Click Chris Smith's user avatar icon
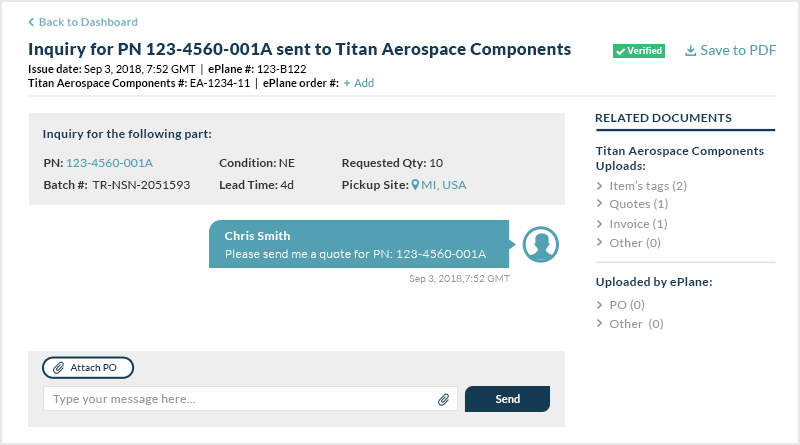Viewport: 800px width, 445px height. click(x=541, y=244)
